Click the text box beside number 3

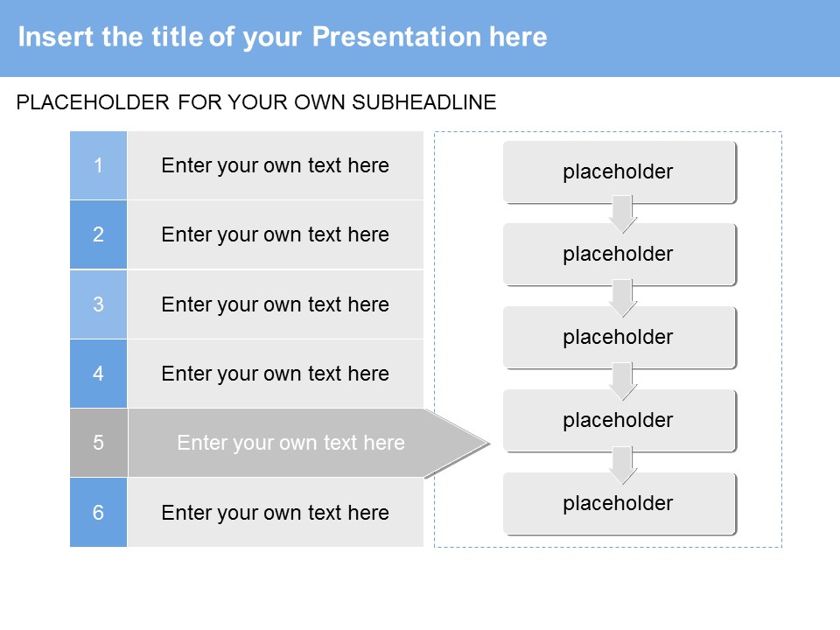(275, 304)
